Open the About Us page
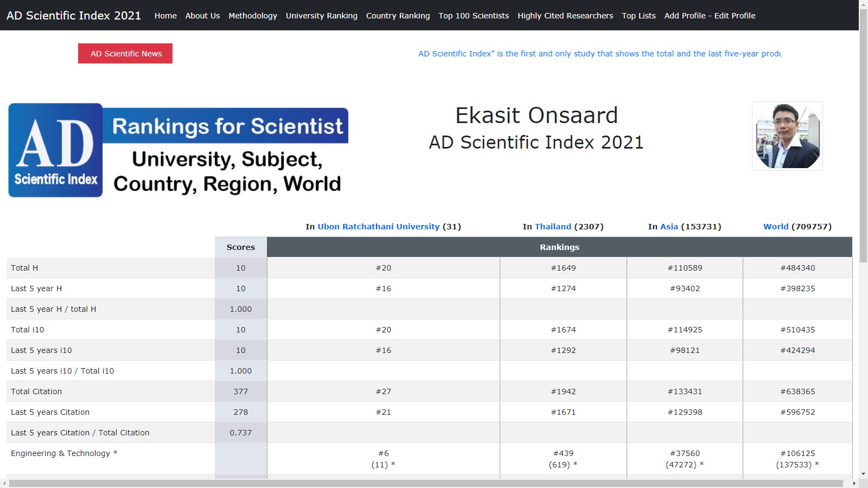This screenshot has width=868, height=488. 202,16
